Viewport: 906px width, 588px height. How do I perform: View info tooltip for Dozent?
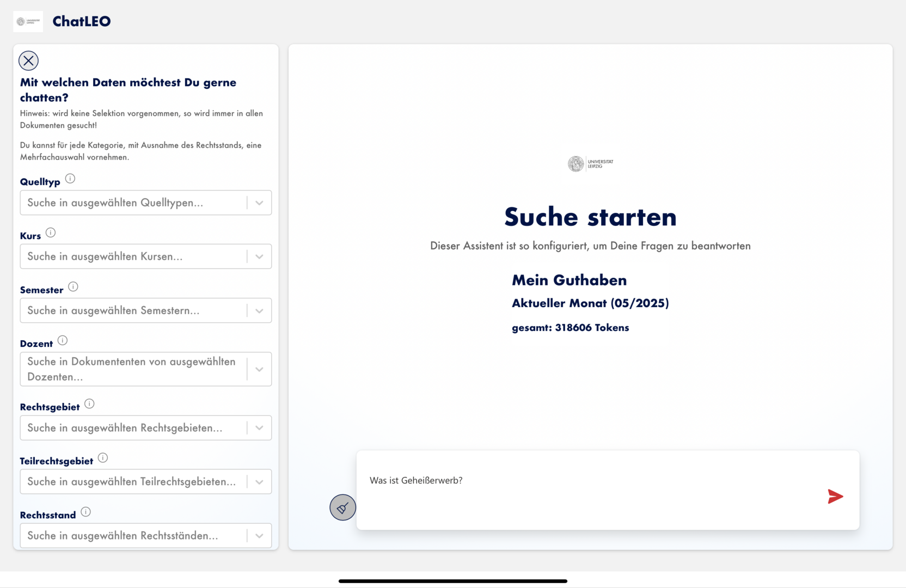(x=63, y=340)
